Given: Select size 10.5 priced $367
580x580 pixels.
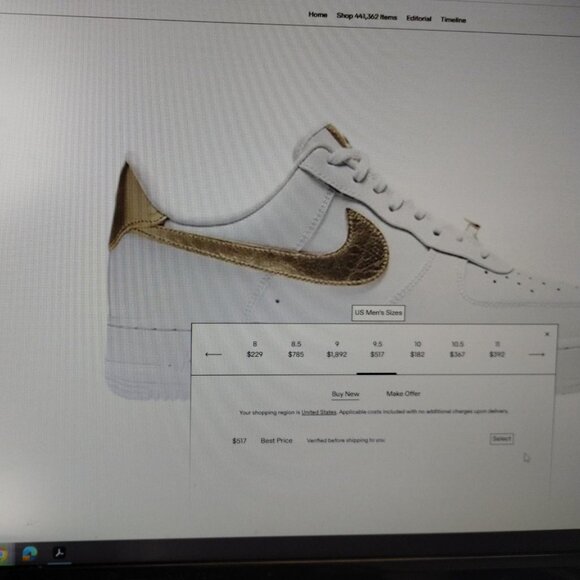Looking at the screenshot, I should (457, 349).
